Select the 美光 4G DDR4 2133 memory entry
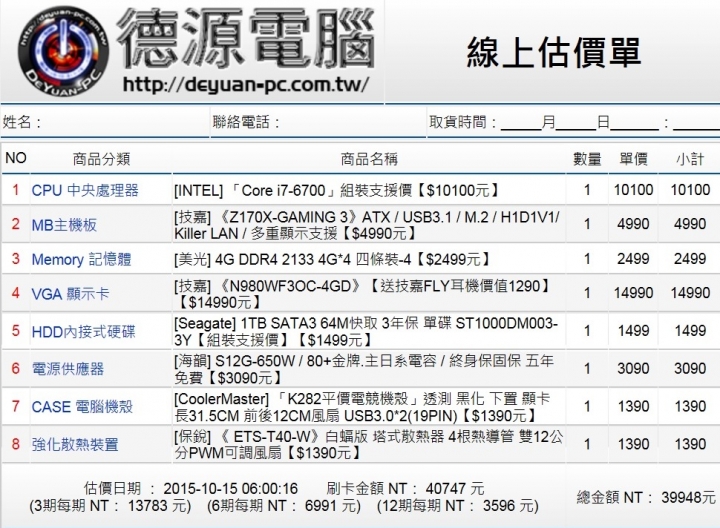This screenshot has width=720, height=528. (332, 259)
